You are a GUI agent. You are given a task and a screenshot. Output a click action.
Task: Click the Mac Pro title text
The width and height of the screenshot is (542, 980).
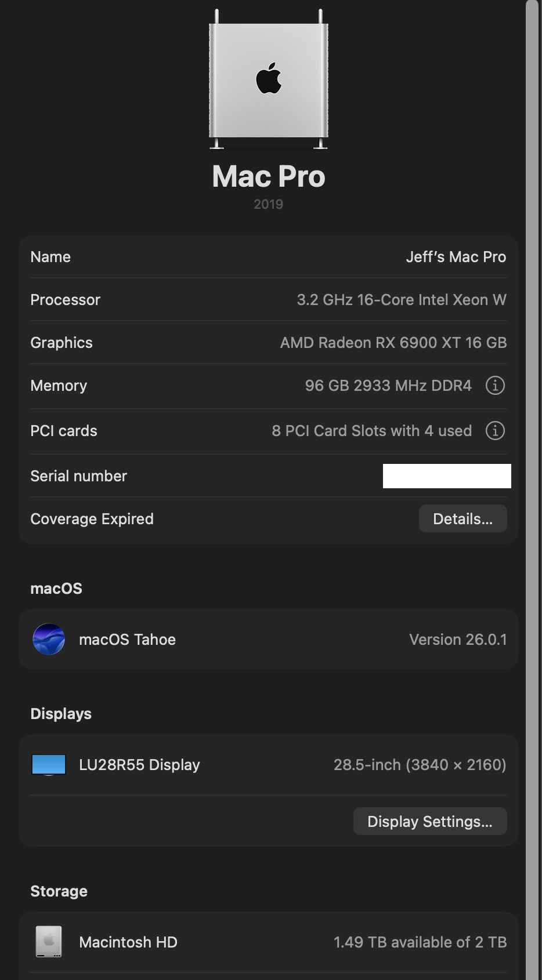pyautogui.click(x=269, y=176)
